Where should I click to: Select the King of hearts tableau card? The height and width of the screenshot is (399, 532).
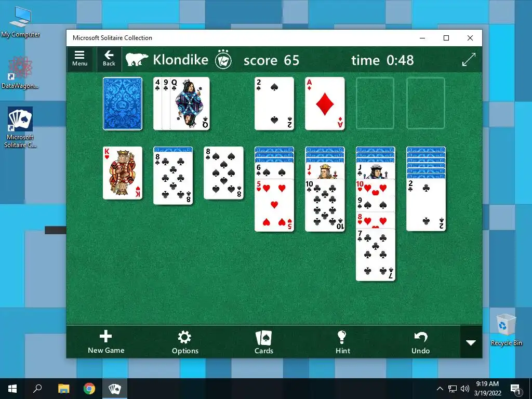tap(123, 172)
